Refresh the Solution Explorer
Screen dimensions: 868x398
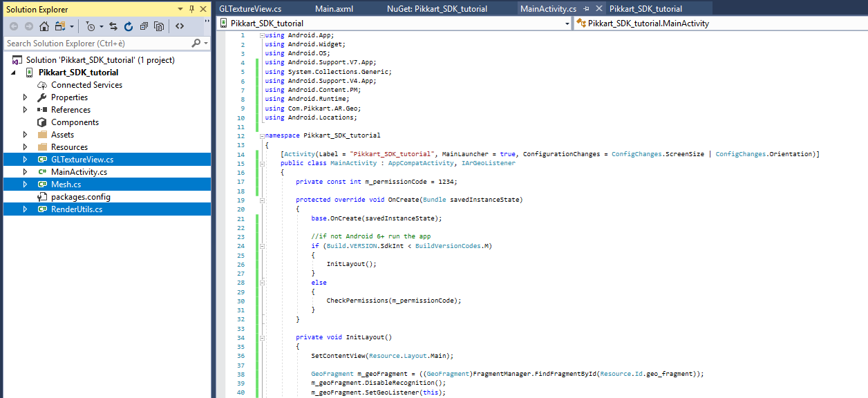click(129, 26)
